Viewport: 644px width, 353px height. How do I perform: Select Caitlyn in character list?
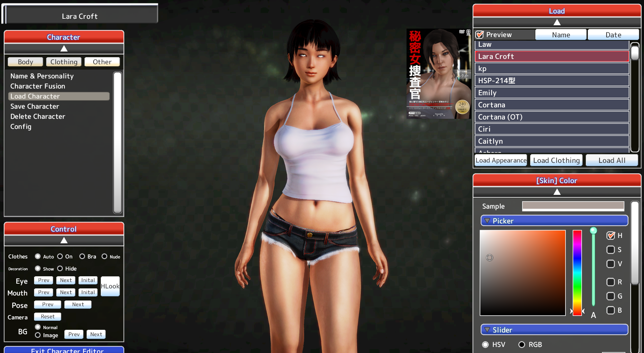point(552,141)
